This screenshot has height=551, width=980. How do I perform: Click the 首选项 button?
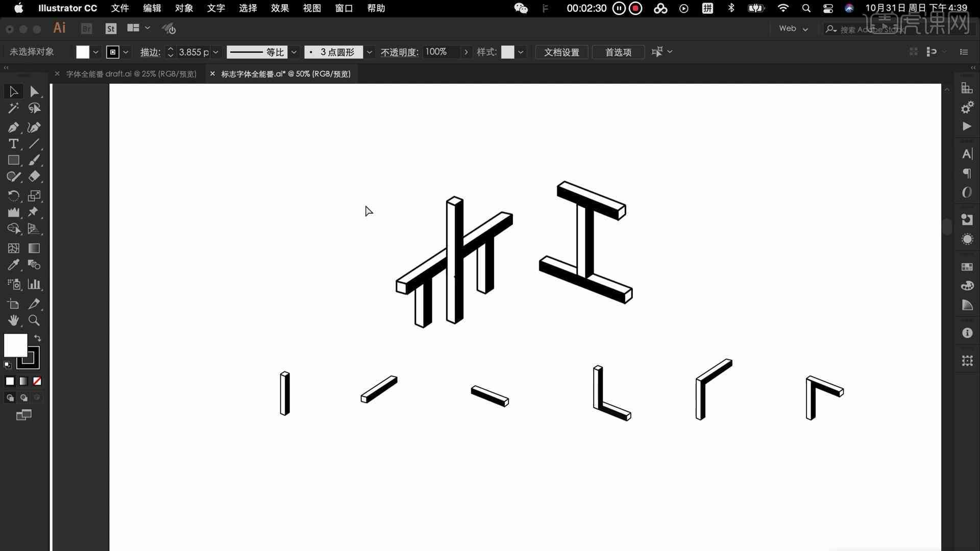(617, 52)
